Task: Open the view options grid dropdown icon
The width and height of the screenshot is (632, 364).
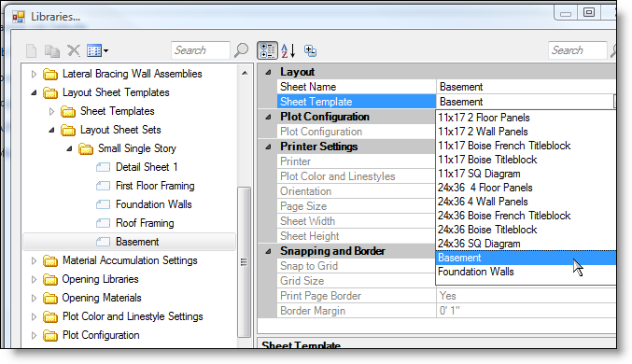Action: (97, 50)
